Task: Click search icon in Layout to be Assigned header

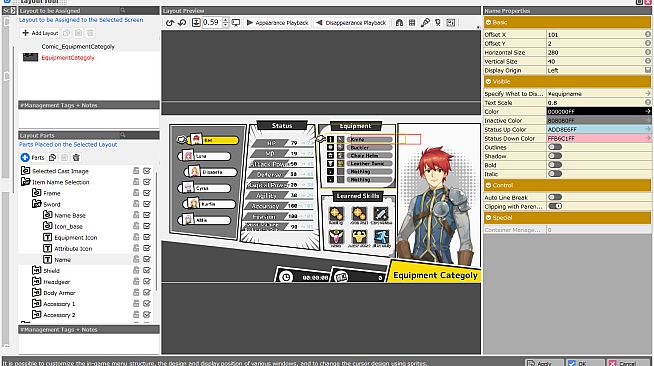Action: [x=123, y=10]
